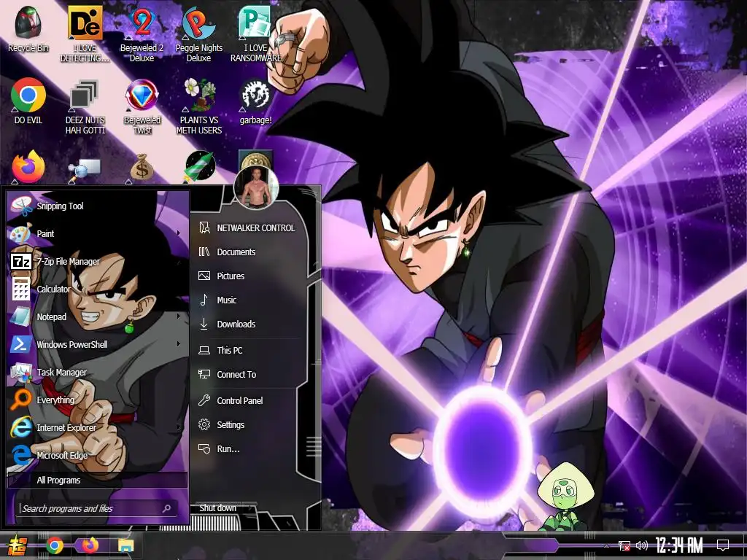747x560 pixels.
Task: Open the Firefox desktop shortcut
Action: click(28, 167)
